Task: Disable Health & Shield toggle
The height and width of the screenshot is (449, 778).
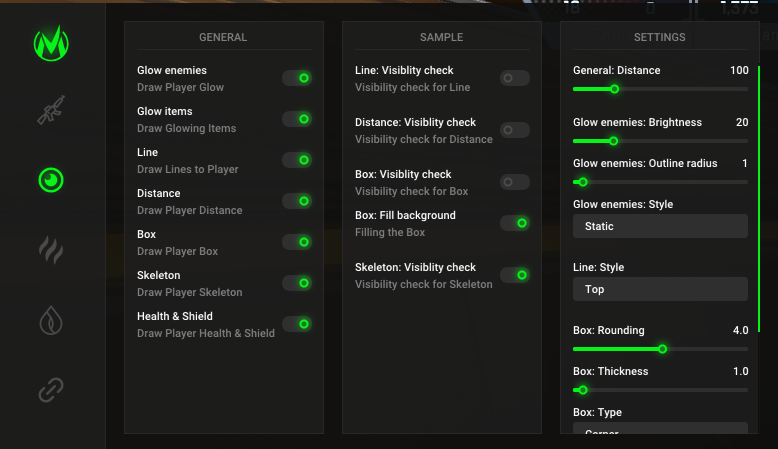Action: click(296, 324)
